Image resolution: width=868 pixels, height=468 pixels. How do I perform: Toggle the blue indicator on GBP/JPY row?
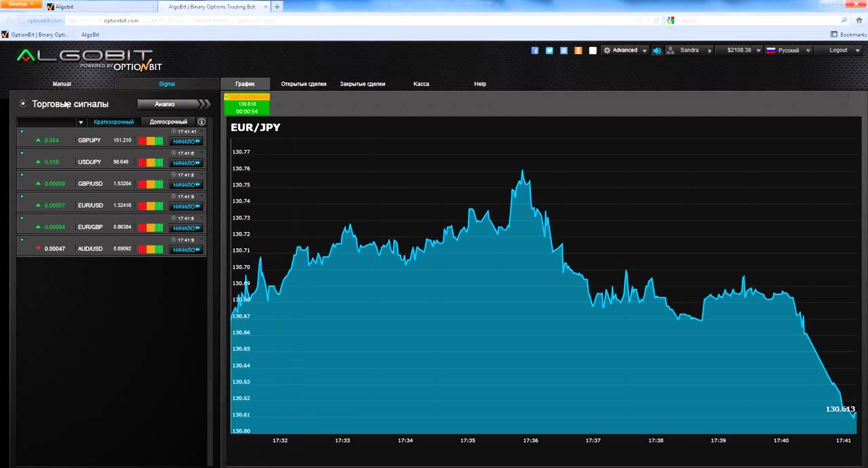point(22,131)
